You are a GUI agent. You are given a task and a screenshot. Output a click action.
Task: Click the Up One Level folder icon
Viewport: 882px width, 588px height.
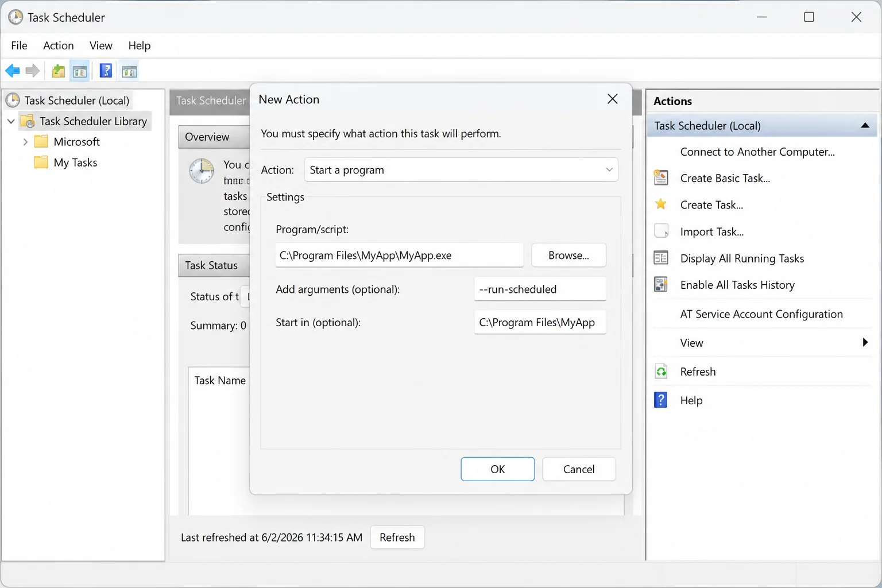pyautogui.click(x=58, y=71)
